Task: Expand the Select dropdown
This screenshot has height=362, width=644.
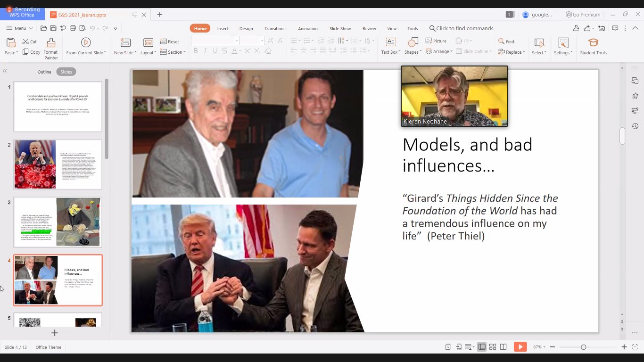Action: [539, 52]
